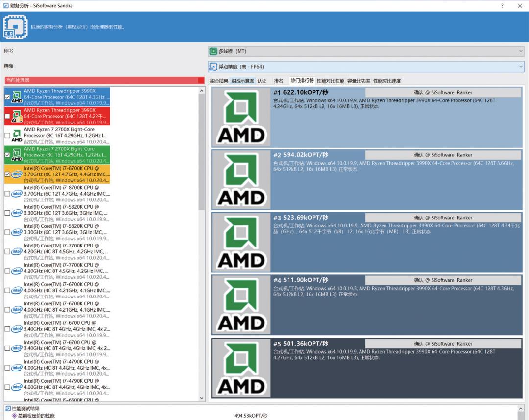Screen dimensions: 529x420
Task: Click 确认 @ SiSoftware Ranker for result #5
Action: [x=443, y=344]
